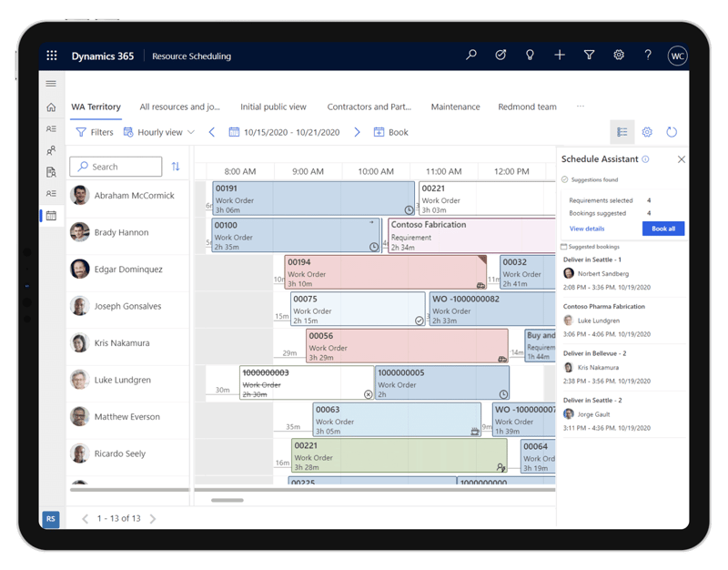Open the RS area switcher
Image resolution: width=728 pixels, height=570 pixels.
click(51, 518)
